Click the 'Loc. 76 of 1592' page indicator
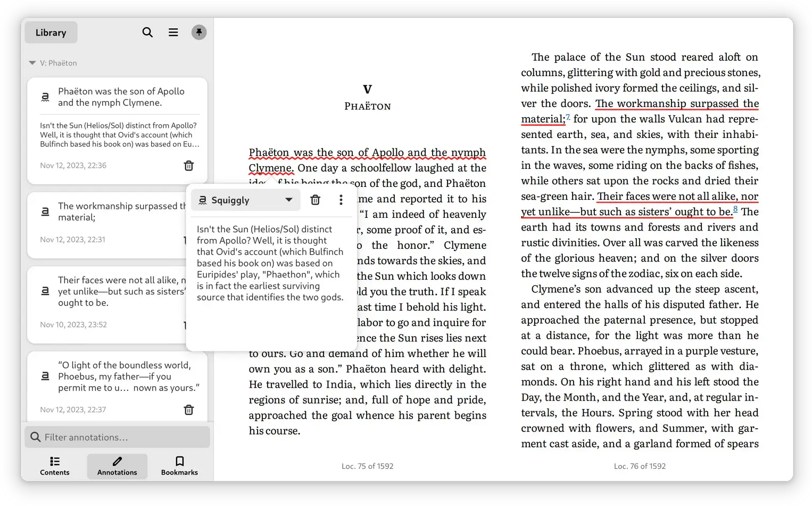Screen dimensions: 812x506 (640, 466)
